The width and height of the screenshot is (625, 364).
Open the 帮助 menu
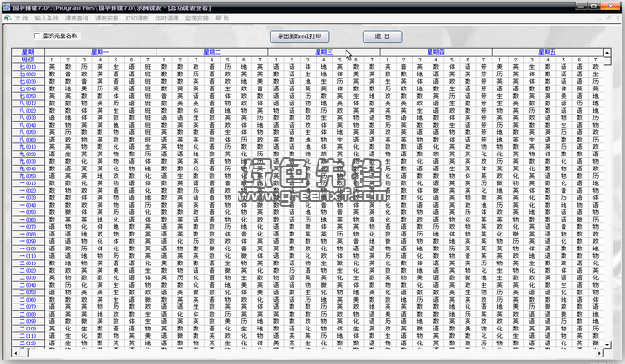(x=222, y=19)
